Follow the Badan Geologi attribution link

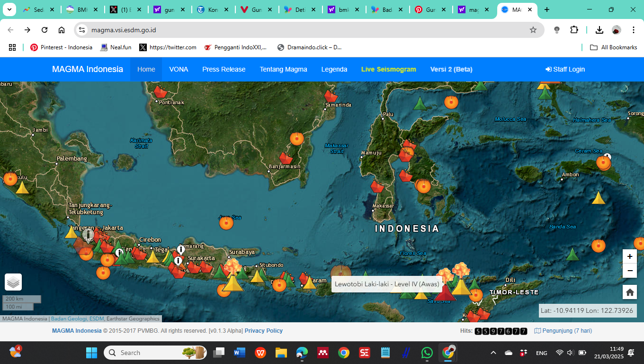click(69, 318)
